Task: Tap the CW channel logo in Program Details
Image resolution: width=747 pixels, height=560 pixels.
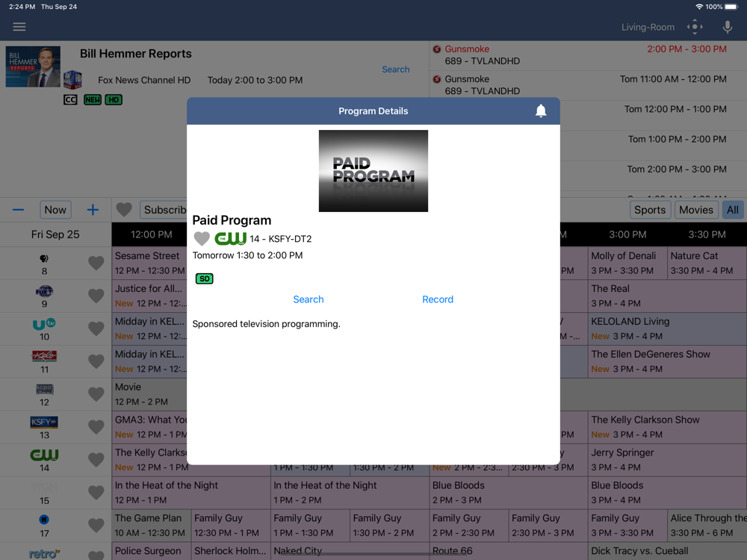Action: coord(231,239)
